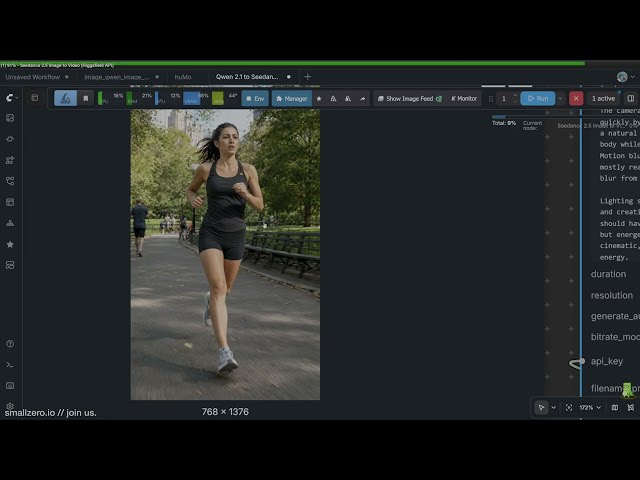640x480 pixels.
Task: Click the fourth icon in the left sidebar
Action: 10,181
